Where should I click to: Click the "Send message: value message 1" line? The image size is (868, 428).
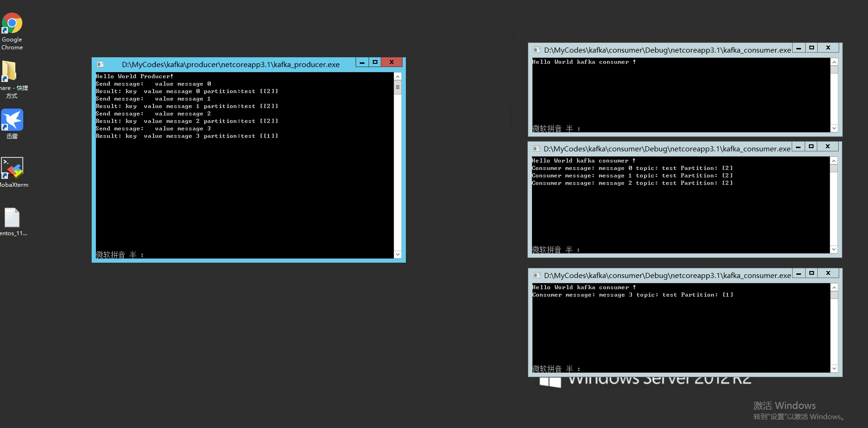coord(153,99)
